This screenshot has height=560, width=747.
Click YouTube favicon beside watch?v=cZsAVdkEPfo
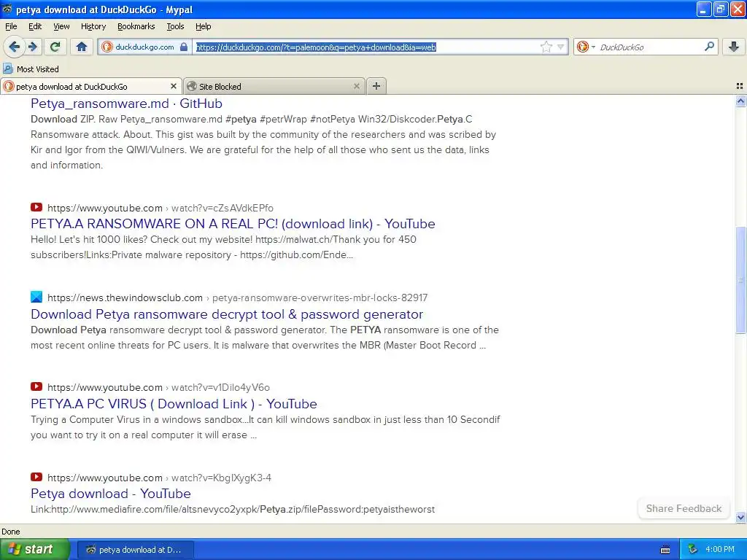pos(36,207)
